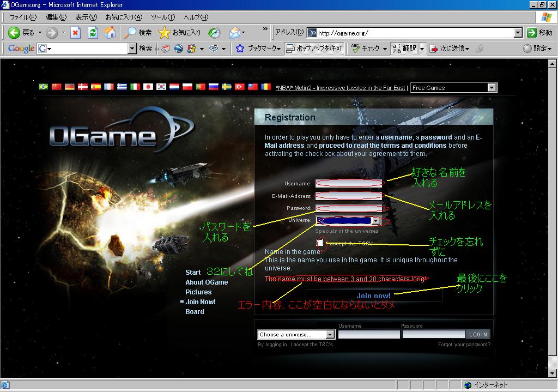
Task: Open the ファイル(F) menu
Action: tap(23, 17)
